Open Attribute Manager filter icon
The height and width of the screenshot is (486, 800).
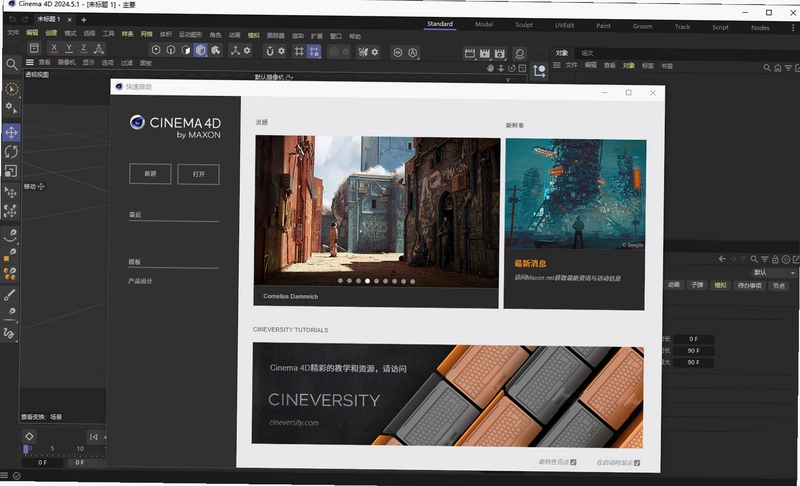click(x=765, y=259)
